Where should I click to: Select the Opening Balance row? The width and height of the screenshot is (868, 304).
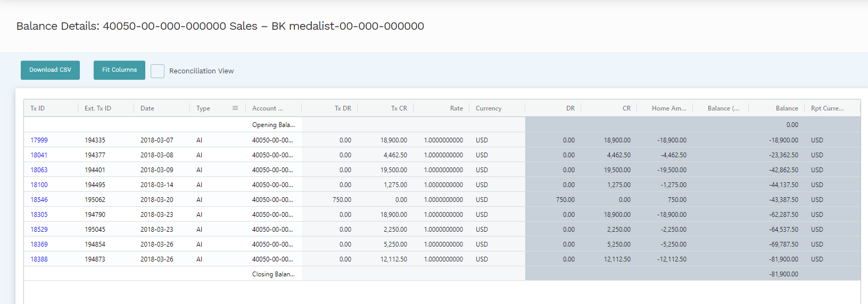click(x=273, y=125)
